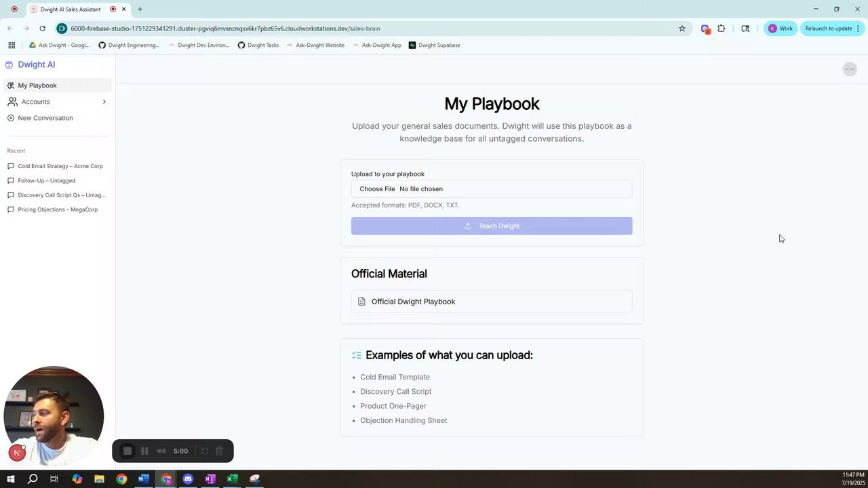This screenshot has height=488, width=868.
Task: Select the Dwight AI Sales Assistant tab
Action: tap(69, 9)
